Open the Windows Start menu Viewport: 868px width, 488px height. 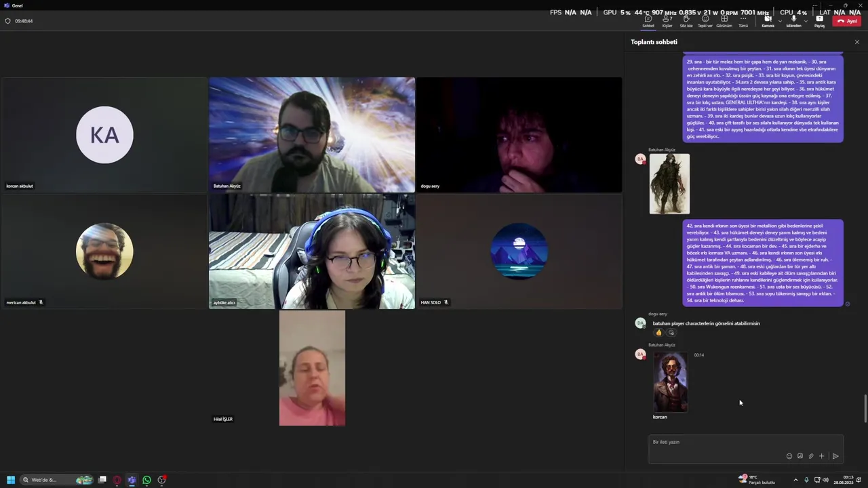[11, 480]
